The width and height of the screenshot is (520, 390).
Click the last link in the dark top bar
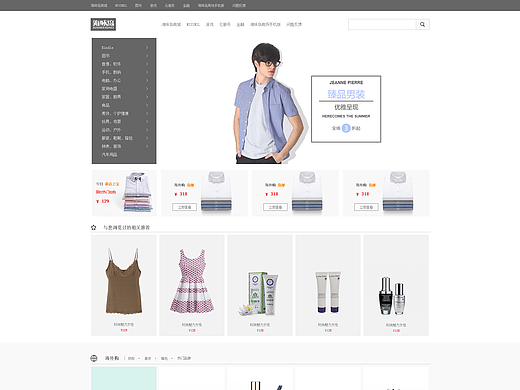tap(239, 5)
